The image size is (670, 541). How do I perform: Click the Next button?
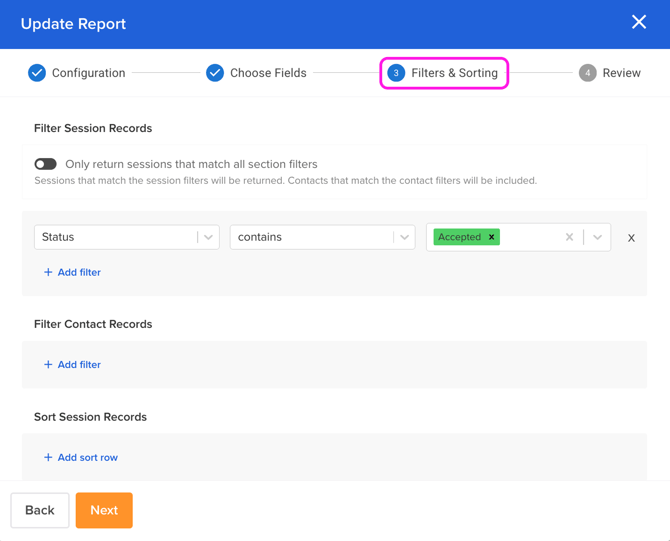coord(104,510)
